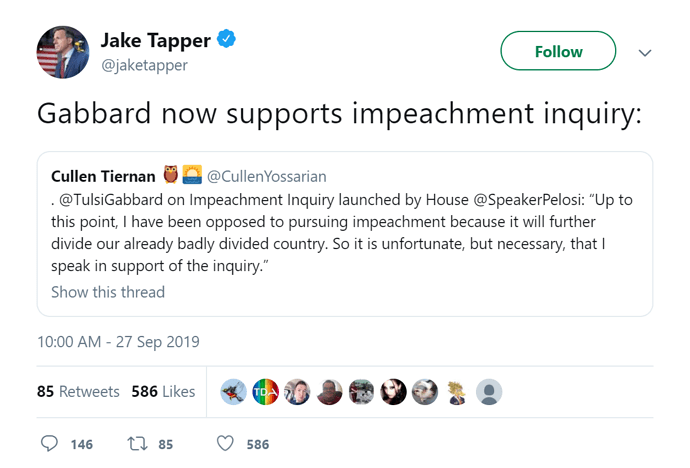This screenshot has width=690, height=468.
Task: Open the @CullenYossarian handle in quoted tweet
Action: [x=267, y=177]
